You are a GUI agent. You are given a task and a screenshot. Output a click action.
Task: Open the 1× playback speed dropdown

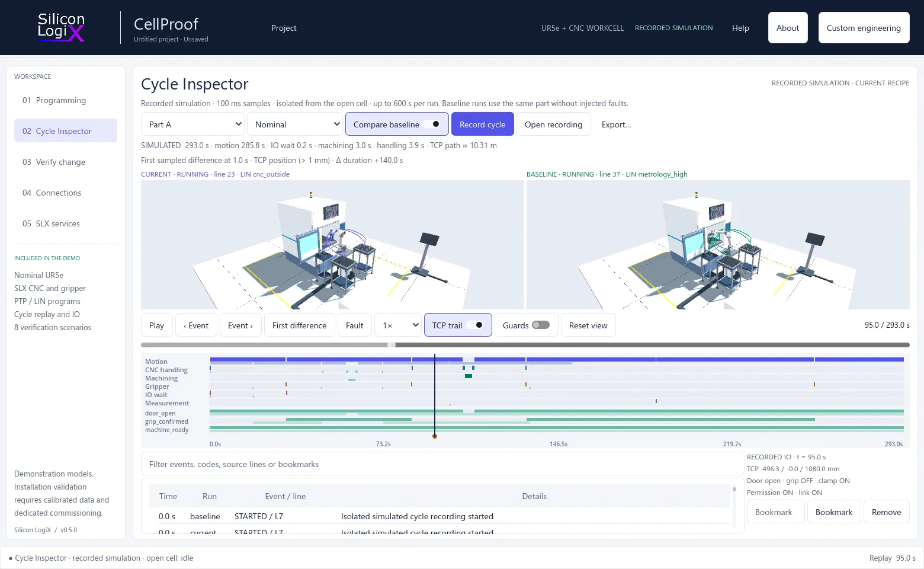[398, 325]
